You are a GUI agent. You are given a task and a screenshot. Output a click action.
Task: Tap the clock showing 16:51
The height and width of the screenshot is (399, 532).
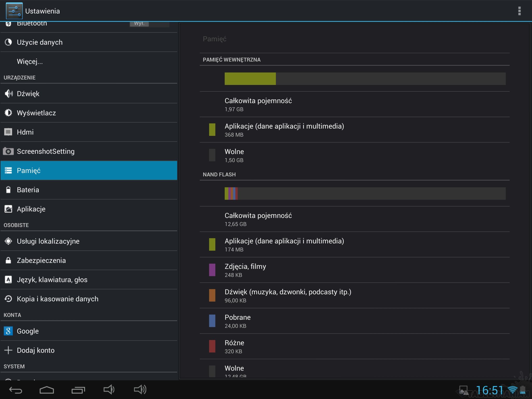point(489,390)
